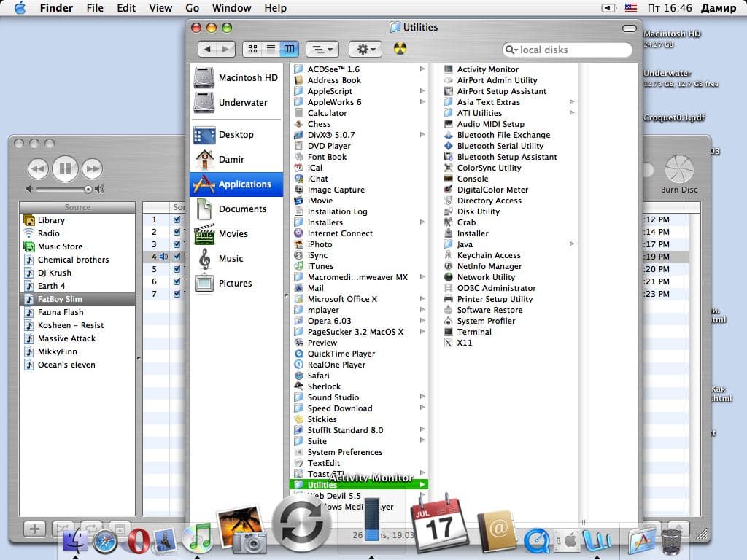Click the iCal calendar icon in Dock

click(439, 524)
